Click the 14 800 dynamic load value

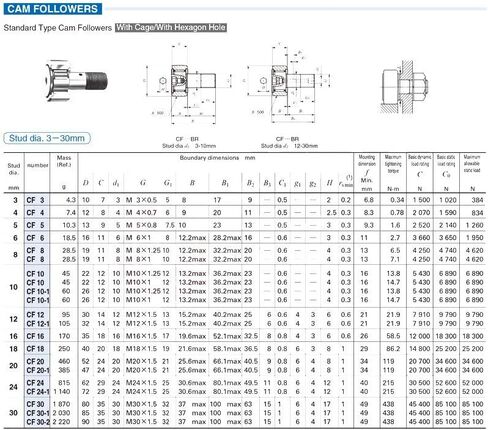pos(420,349)
